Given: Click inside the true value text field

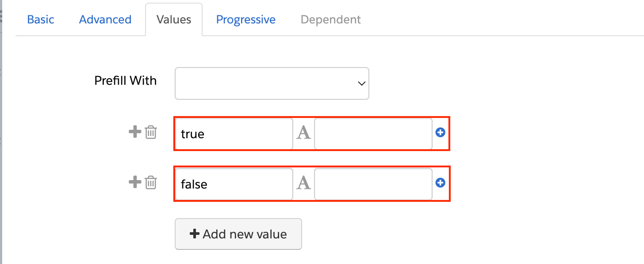Looking at the screenshot, I should pyautogui.click(x=234, y=133).
